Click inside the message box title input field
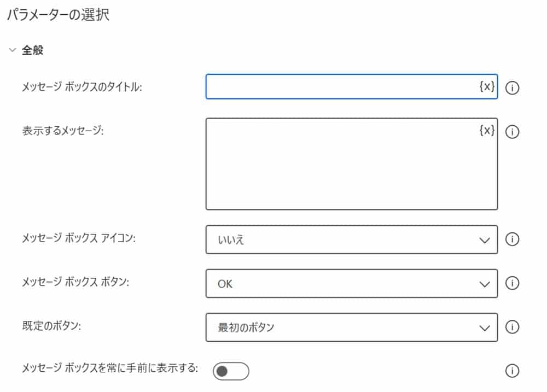This screenshot has height=392, width=547. [328, 86]
